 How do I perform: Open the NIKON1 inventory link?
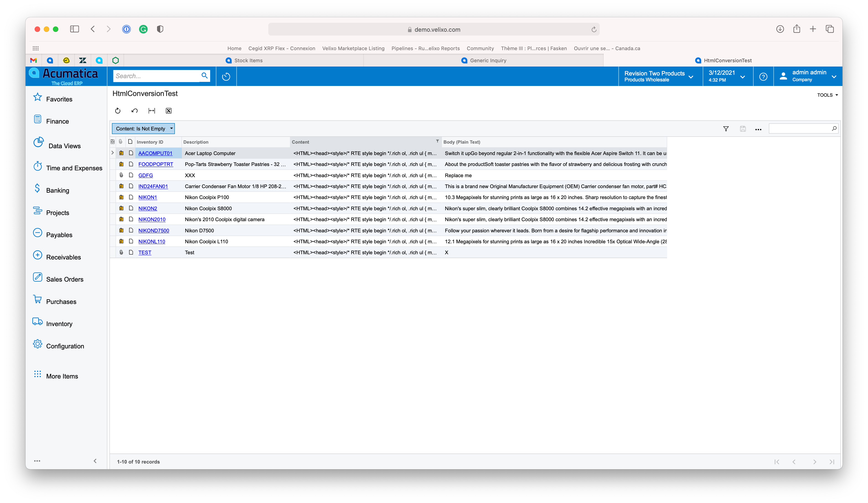tap(147, 197)
